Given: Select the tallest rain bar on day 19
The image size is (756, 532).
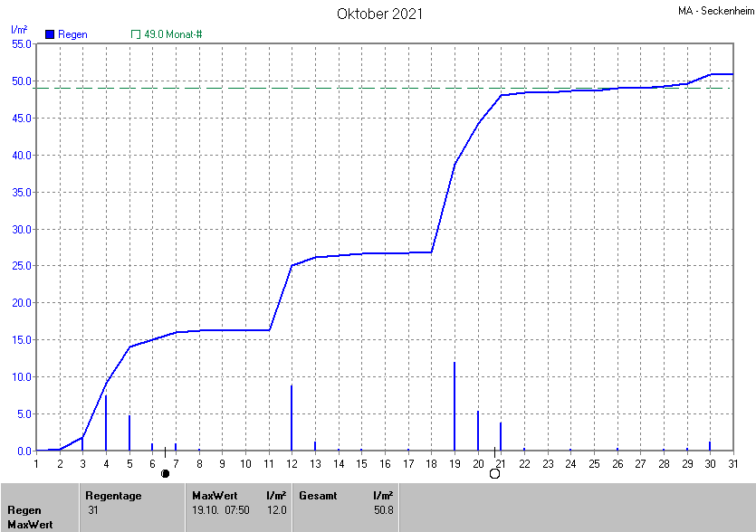Looking at the screenshot, I should click(455, 407).
